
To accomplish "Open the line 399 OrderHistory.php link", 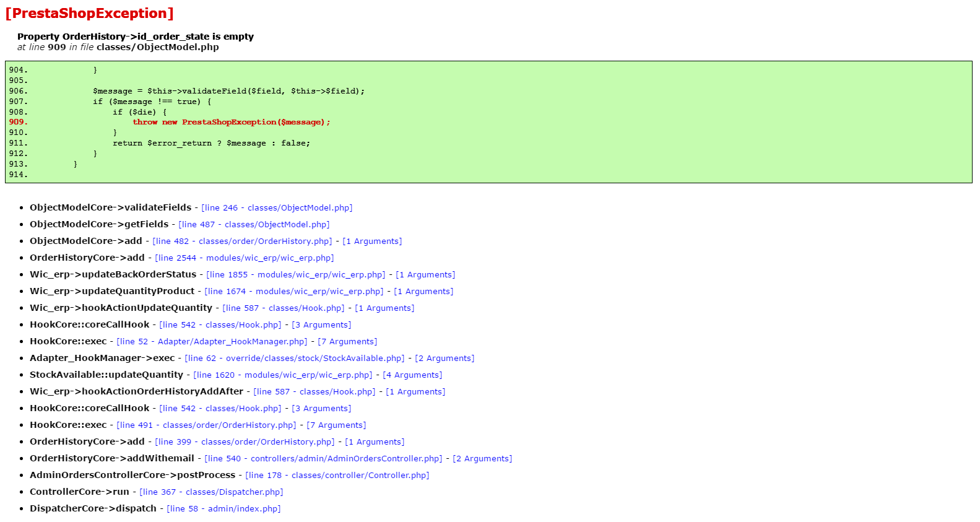I will pos(245,442).
